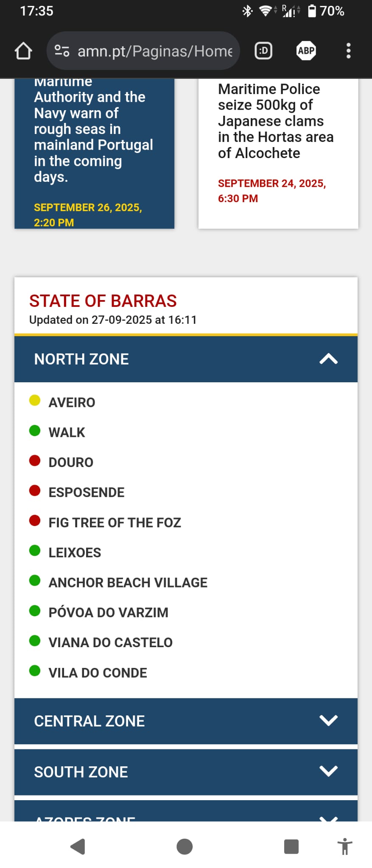Viewport: 372px width, 868px height.
Task: Tap the accessibility shortcut icon
Action: coord(345,846)
